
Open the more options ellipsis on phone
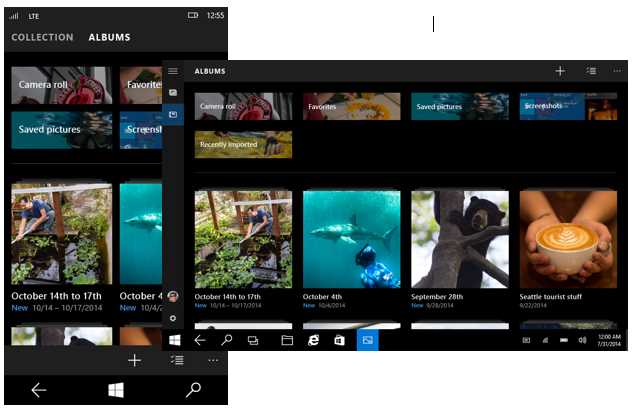(213, 360)
